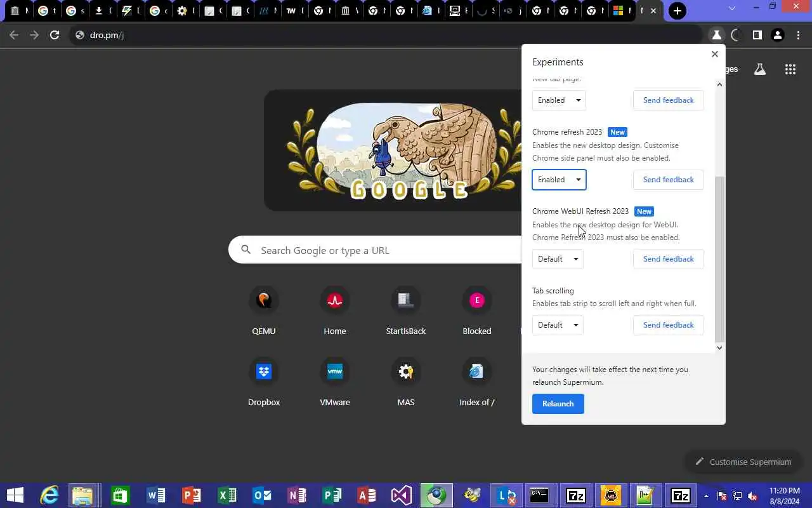Click the dro.pm/j address bar
The height and width of the screenshot is (508, 812).
387,35
